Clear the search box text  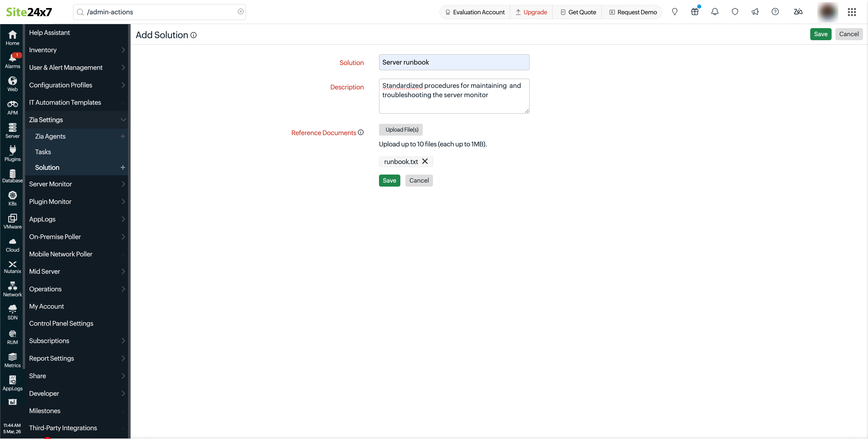[x=241, y=12]
